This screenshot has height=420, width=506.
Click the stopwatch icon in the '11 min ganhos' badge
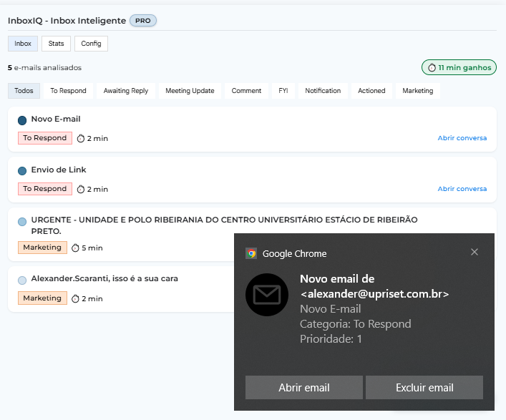[432, 68]
